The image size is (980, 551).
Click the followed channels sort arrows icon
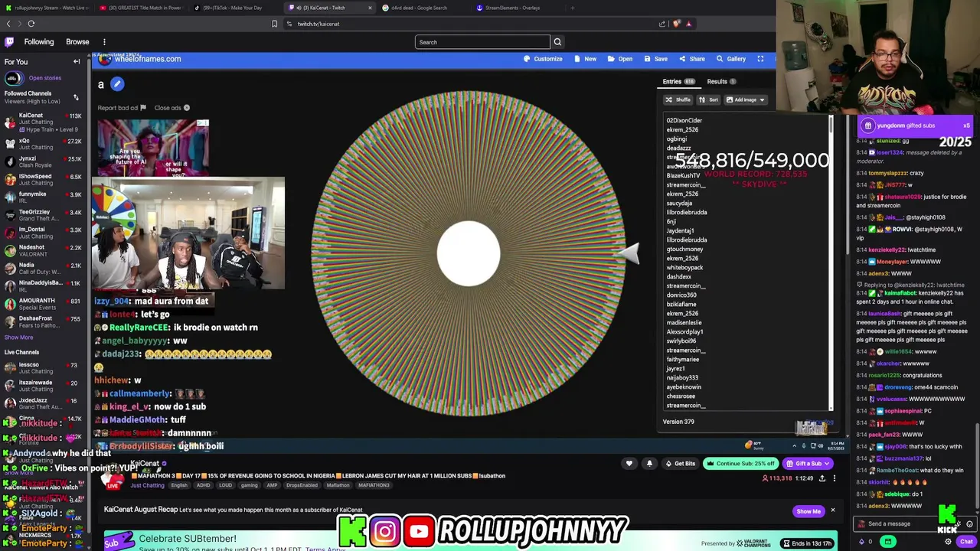[x=76, y=97]
